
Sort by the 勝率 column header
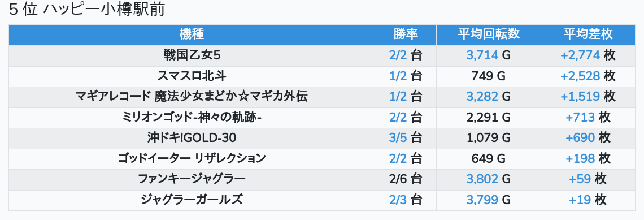tap(406, 34)
